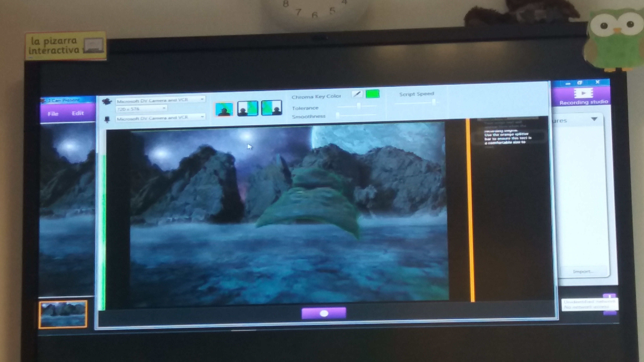The height and width of the screenshot is (362, 644).
Task: Open the Recording studio filmstrip icon
Action: (583, 93)
